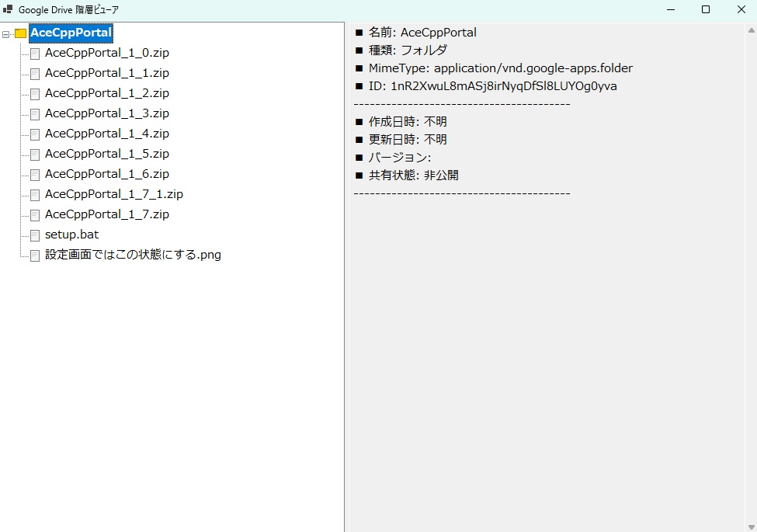Click the file icon beside AceCppPortal_1_7.zip
Screen dimensions: 757x532
[x=35, y=216]
